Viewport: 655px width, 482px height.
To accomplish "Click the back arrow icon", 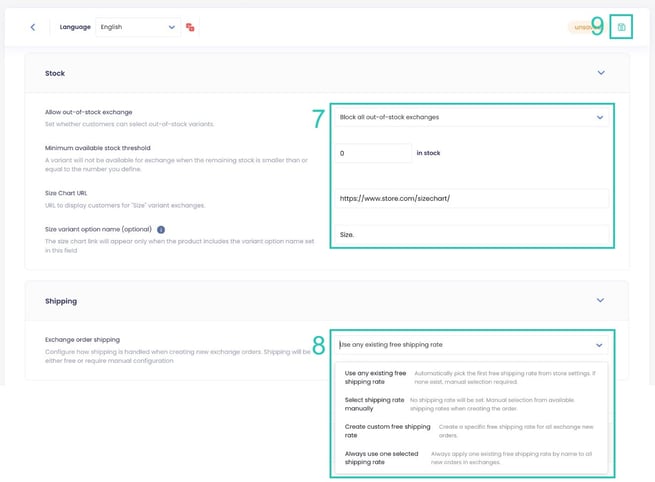I will 32,27.
